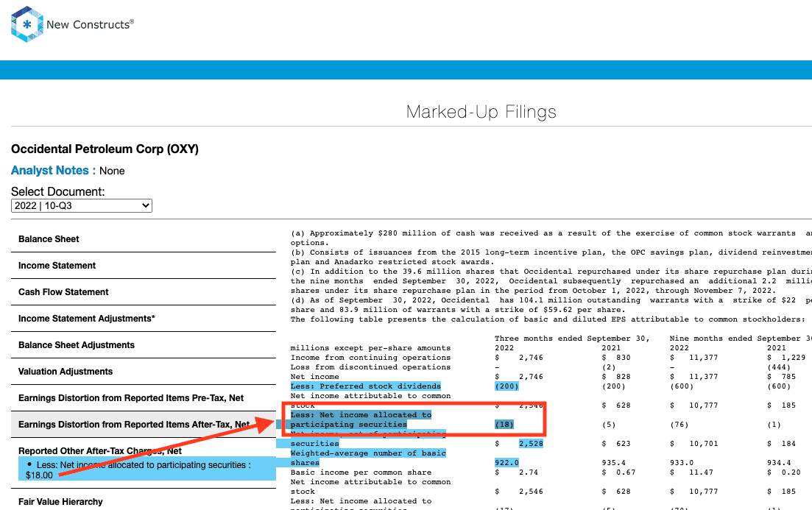The height and width of the screenshot is (510, 812).
Task: Open Reported Other After-Tax Charges, Net
Action: 100,451
